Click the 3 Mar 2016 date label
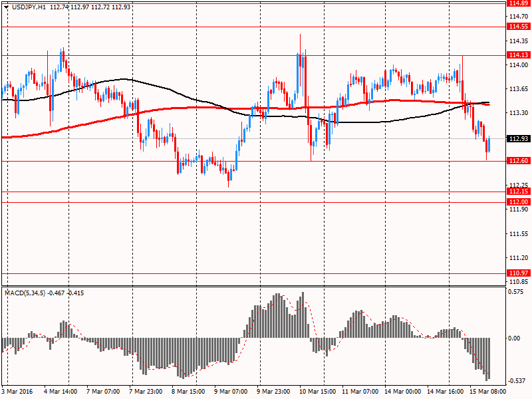Image resolution: width=532 pixels, height=399 pixels. pyautogui.click(x=18, y=392)
